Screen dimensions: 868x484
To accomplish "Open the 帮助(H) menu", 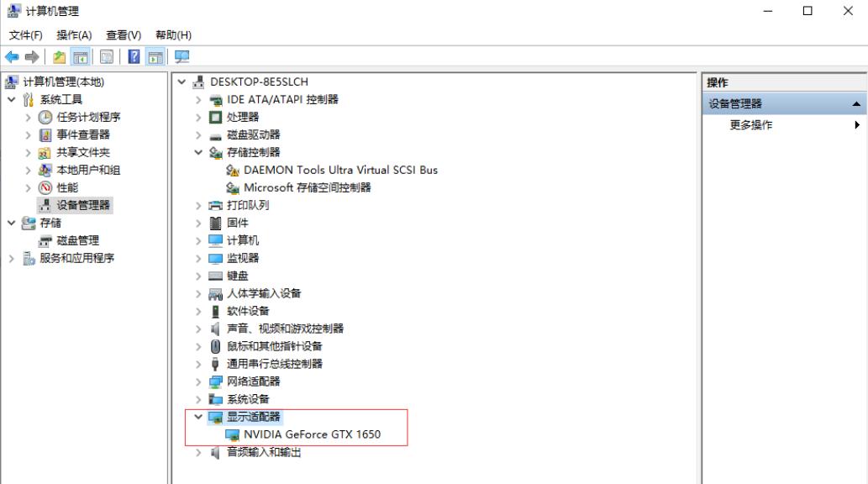I will pyautogui.click(x=173, y=35).
